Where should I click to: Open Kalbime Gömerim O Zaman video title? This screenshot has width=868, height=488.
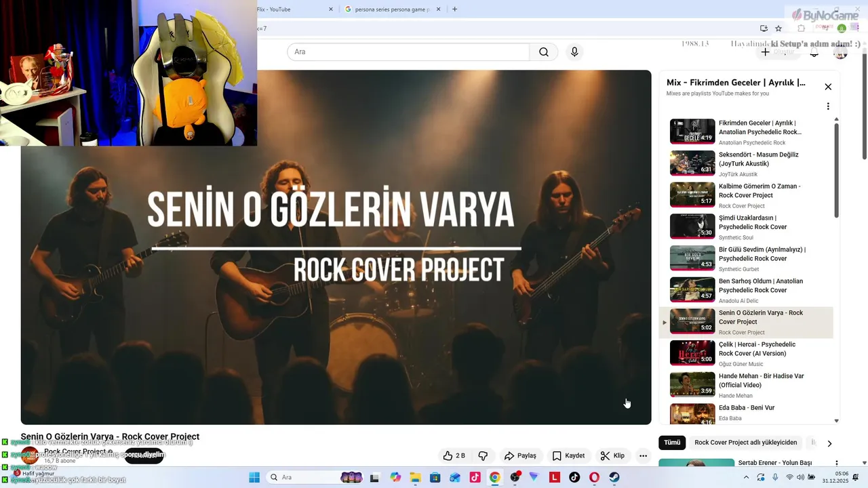[x=759, y=190]
